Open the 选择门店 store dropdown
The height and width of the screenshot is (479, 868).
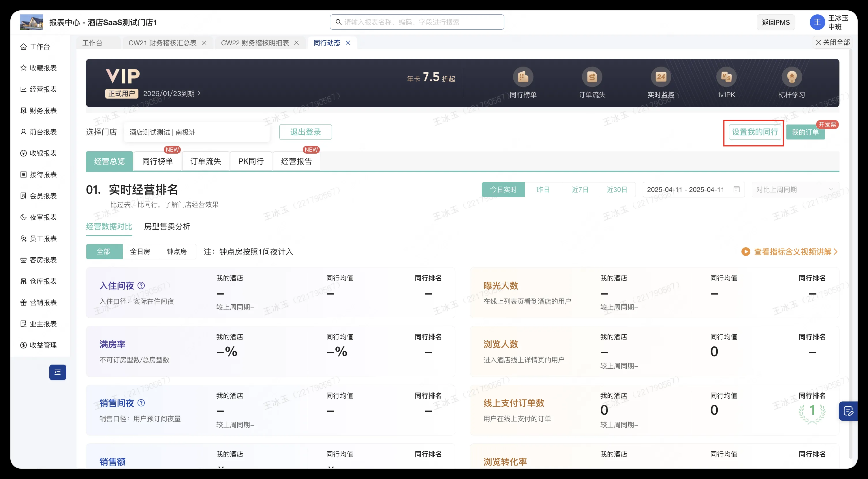click(197, 132)
